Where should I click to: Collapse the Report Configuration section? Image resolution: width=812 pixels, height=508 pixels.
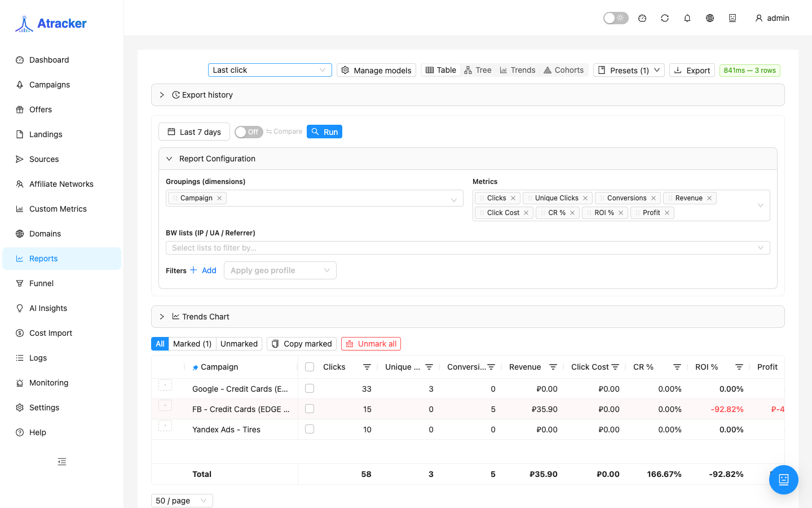(x=468, y=159)
